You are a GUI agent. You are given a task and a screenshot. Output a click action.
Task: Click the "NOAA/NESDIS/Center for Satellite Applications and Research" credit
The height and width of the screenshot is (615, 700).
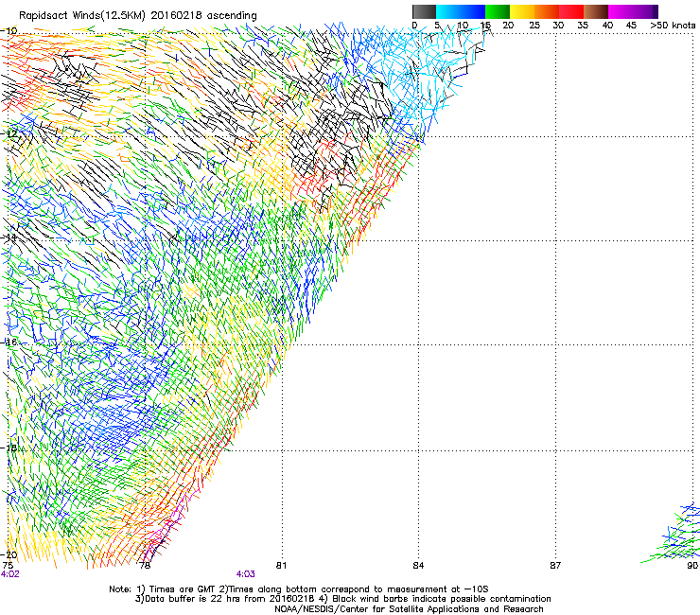pos(409,609)
